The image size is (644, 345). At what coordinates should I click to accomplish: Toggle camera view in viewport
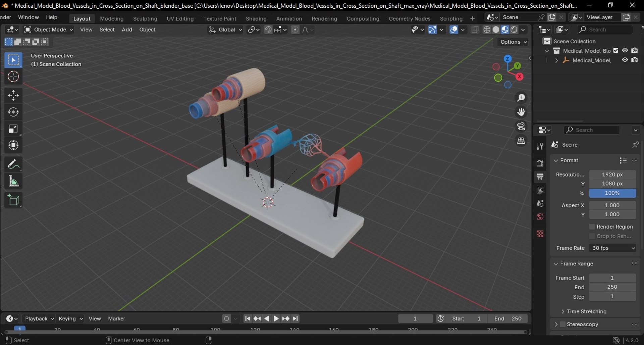[521, 127]
